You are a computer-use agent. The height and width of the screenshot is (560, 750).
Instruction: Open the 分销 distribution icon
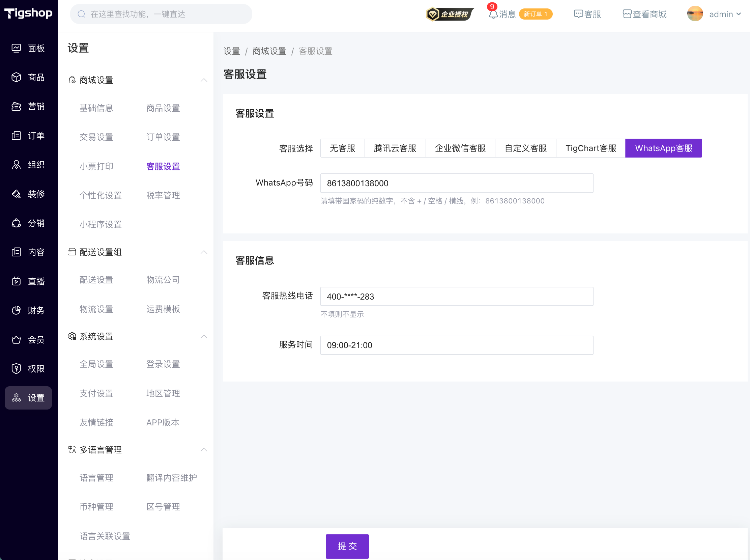click(x=16, y=223)
